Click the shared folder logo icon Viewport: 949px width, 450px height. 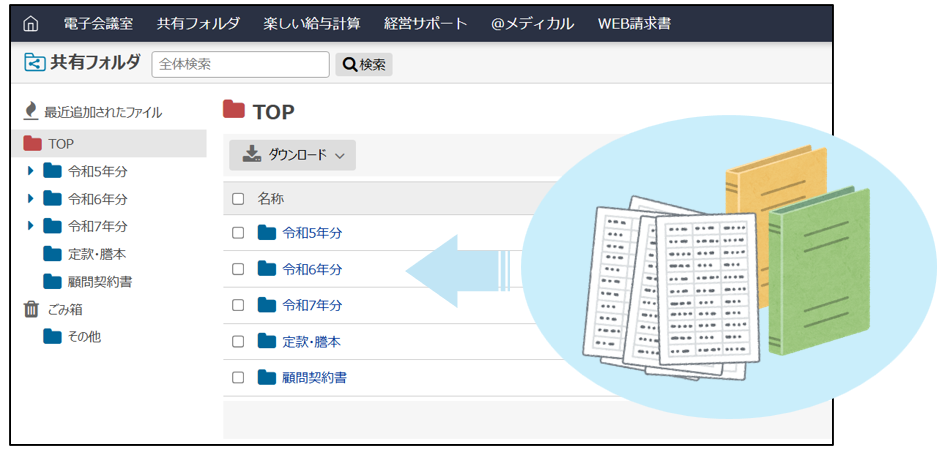pyautogui.click(x=35, y=63)
